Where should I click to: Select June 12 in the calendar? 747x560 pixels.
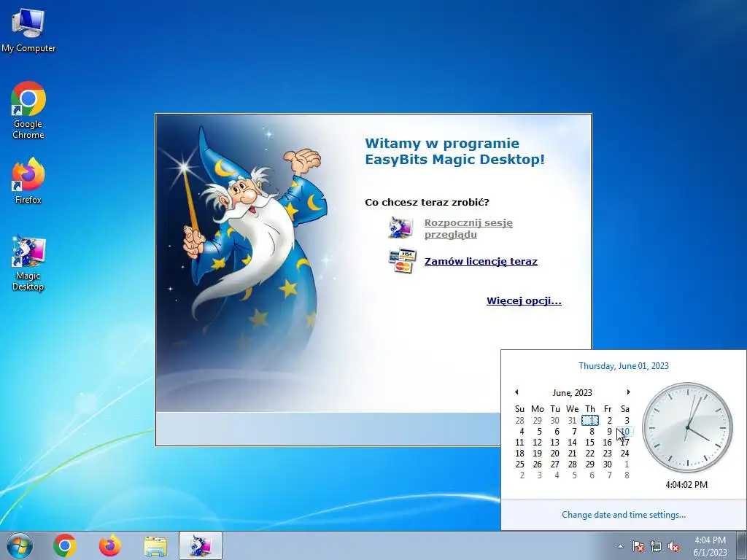538,443
